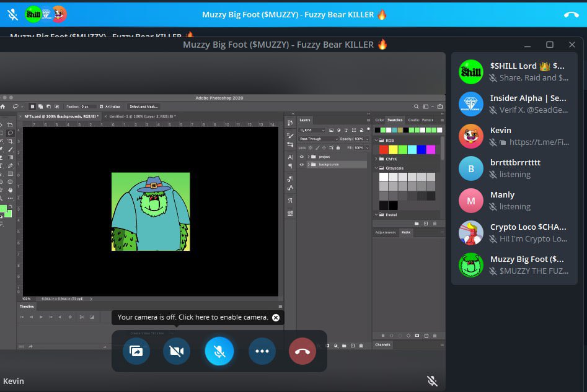
Task: Click the Play button in Timeline panel
Action: click(x=41, y=317)
